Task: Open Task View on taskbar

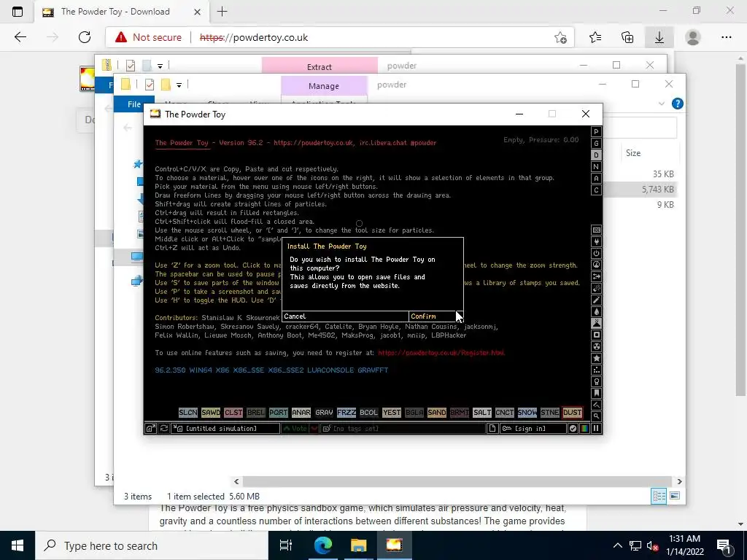Action: pyautogui.click(x=285, y=545)
